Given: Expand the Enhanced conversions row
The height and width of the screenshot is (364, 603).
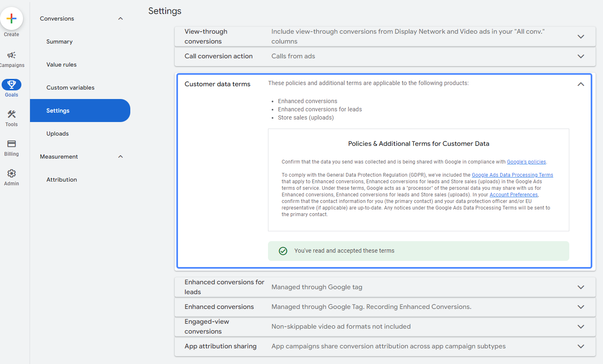Looking at the screenshot, I should click(581, 307).
